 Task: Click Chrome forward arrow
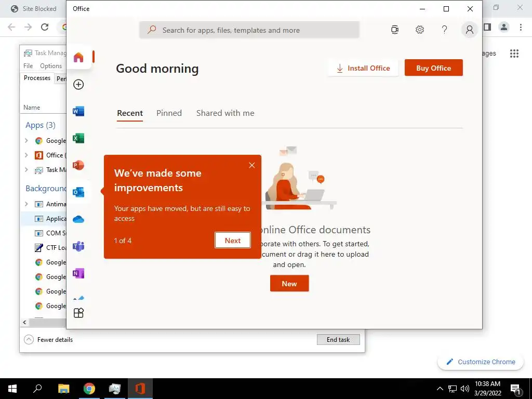click(x=28, y=27)
